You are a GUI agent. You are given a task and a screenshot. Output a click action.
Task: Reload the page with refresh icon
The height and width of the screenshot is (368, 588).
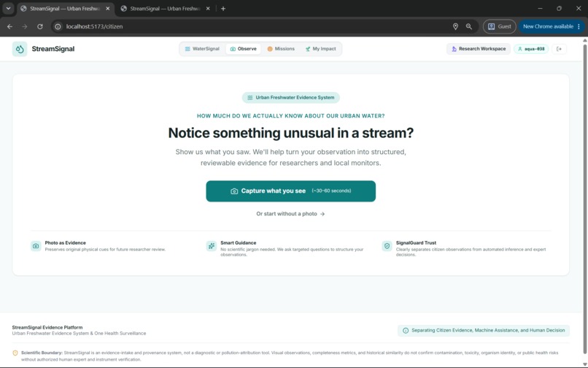point(39,27)
